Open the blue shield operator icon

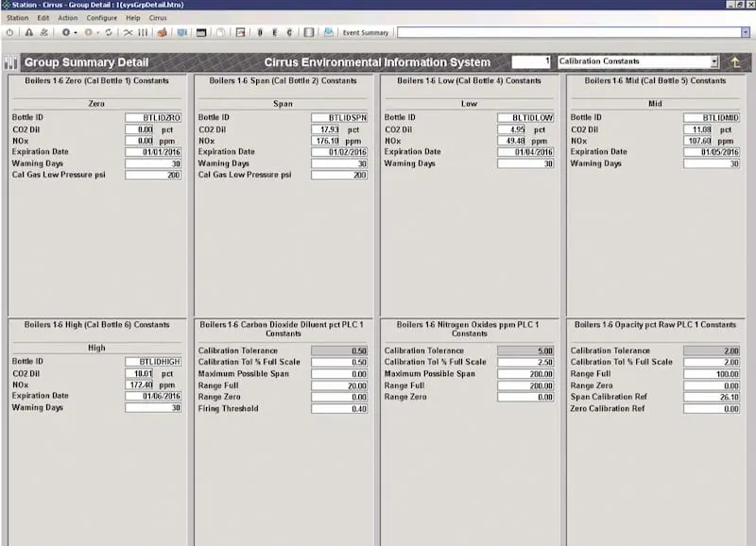pyautogui.click(x=180, y=31)
